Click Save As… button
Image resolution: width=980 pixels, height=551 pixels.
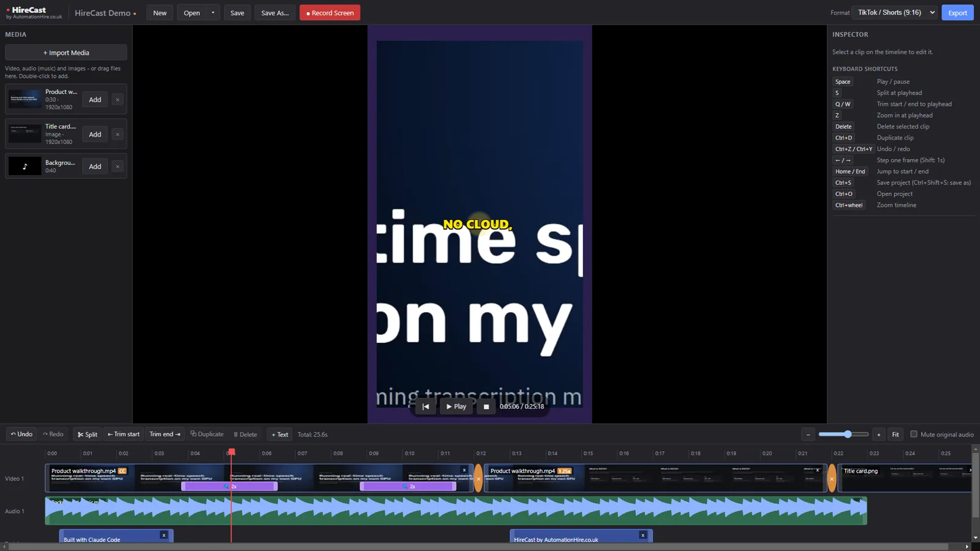(x=275, y=13)
